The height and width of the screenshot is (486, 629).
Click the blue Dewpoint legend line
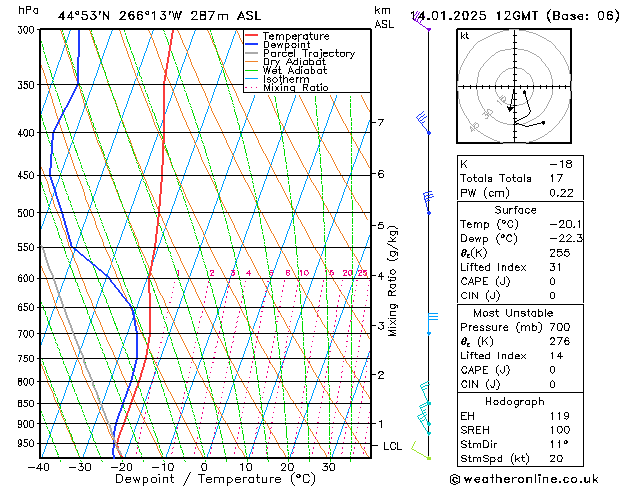click(252, 45)
